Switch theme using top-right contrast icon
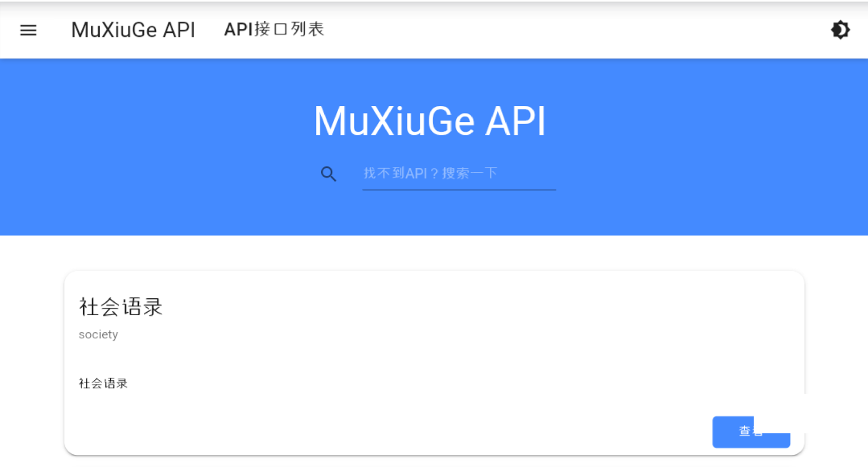868x467 pixels. click(x=840, y=30)
